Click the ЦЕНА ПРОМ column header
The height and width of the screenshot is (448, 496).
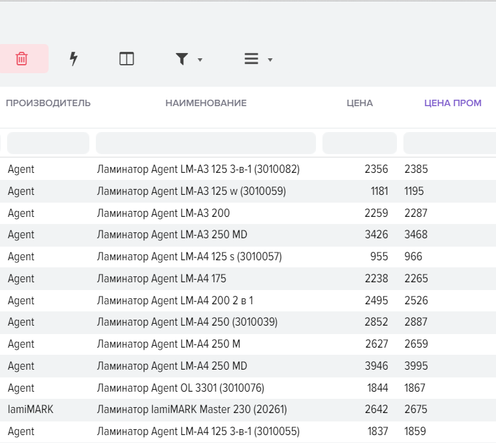pos(453,103)
